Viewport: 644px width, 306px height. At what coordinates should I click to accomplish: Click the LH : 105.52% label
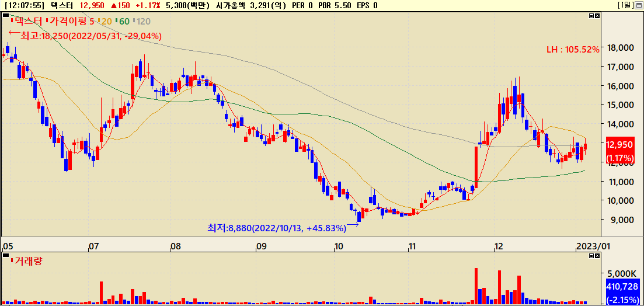pyautogui.click(x=573, y=50)
